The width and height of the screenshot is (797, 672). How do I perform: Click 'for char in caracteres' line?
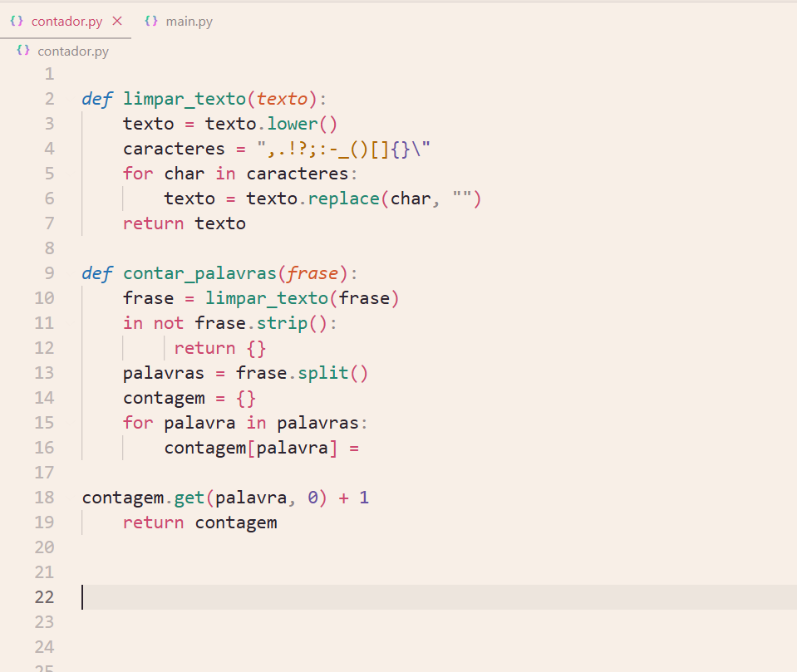point(240,174)
